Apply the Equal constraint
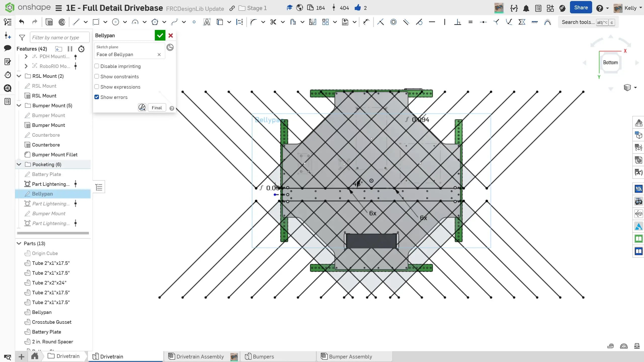Viewport: 644px width, 362px height. [x=470, y=22]
